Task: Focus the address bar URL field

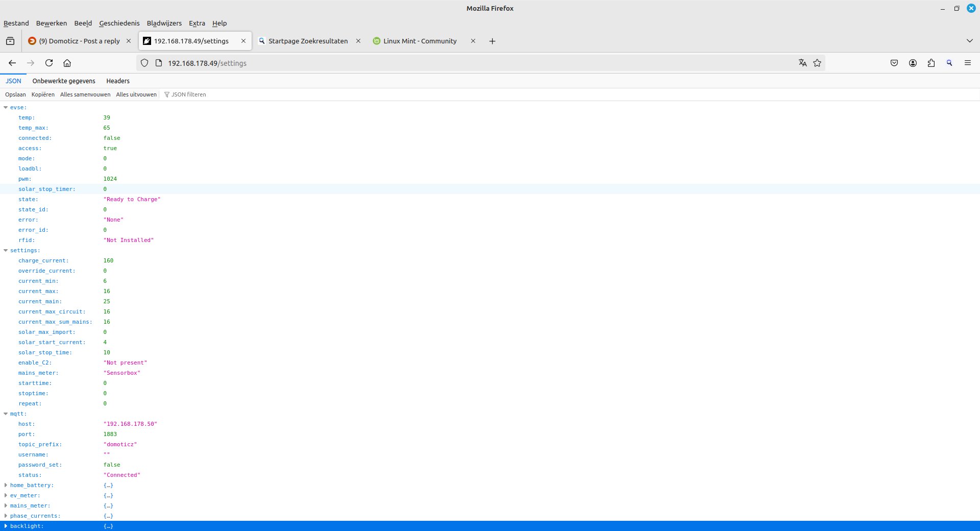Action: click(480, 63)
